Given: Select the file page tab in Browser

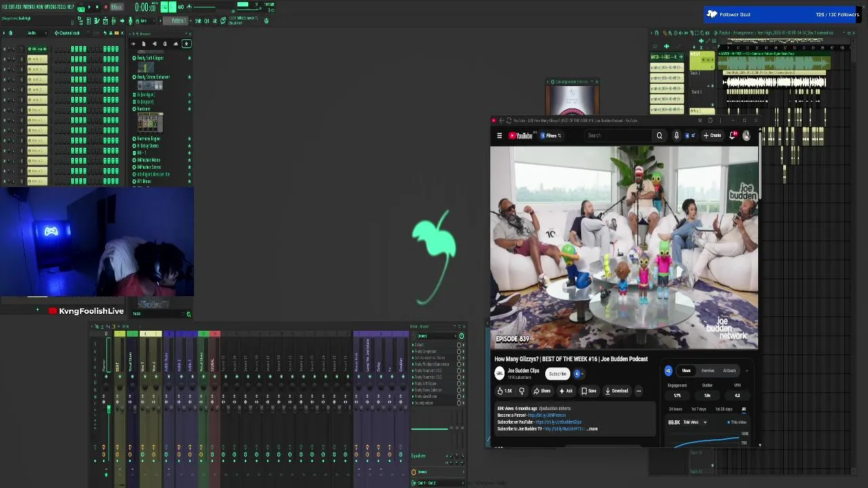Looking at the screenshot, I should [144, 43].
